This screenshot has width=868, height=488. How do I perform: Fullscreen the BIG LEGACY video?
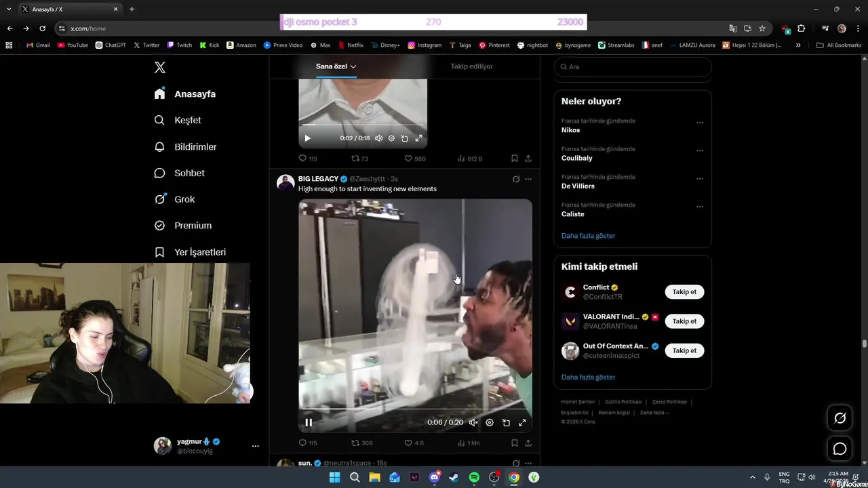point(522,422)
